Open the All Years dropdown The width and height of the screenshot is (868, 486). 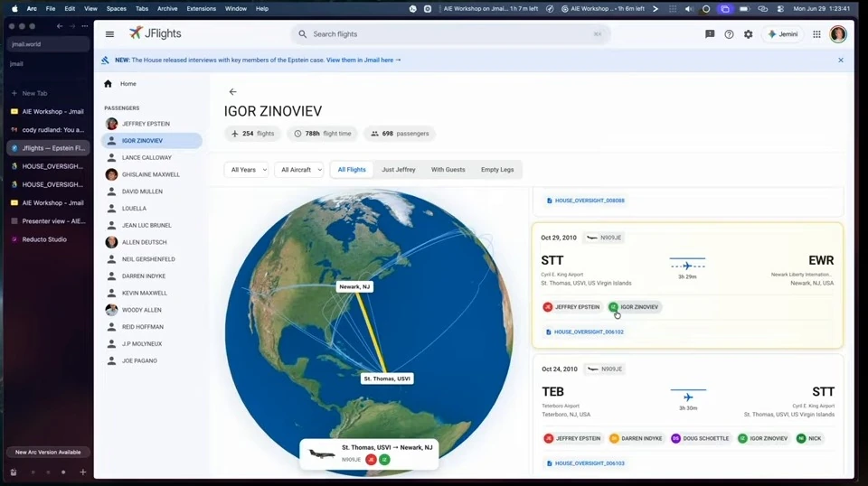(246, 170)
